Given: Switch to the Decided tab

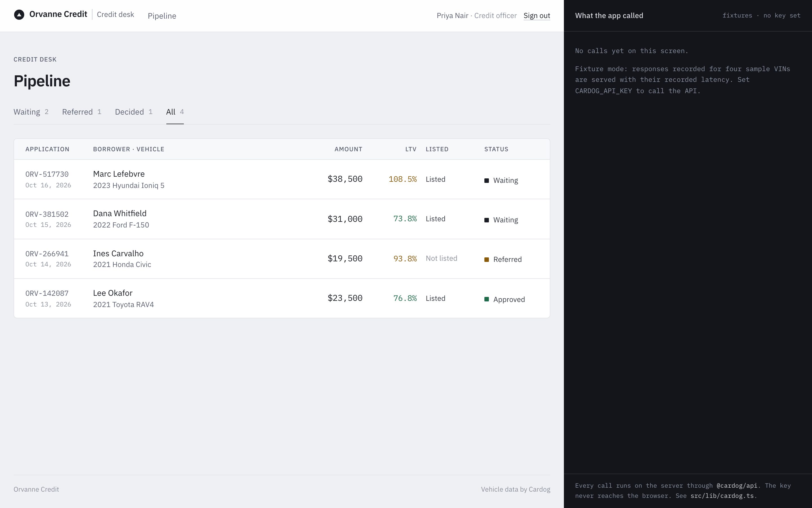Looking at the screenshot, I should click(x=134, y=112).
